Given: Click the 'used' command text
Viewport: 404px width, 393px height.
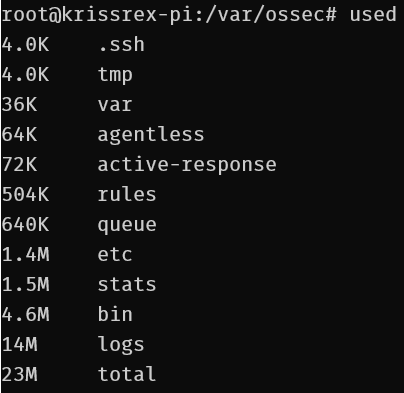Looking at the screenshot, I should pos(373,15).
